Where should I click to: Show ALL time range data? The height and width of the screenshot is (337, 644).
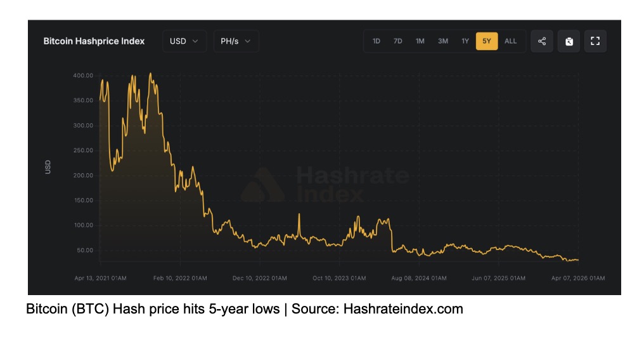click(510, 41)
